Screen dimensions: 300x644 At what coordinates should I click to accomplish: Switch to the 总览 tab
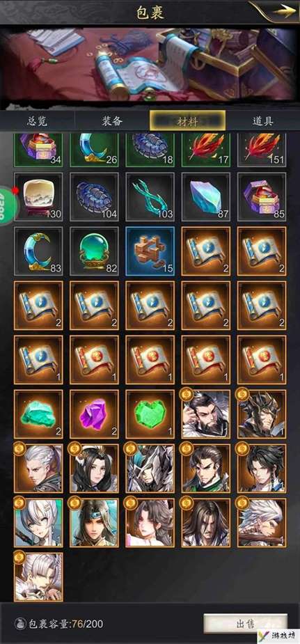(38, 121)
